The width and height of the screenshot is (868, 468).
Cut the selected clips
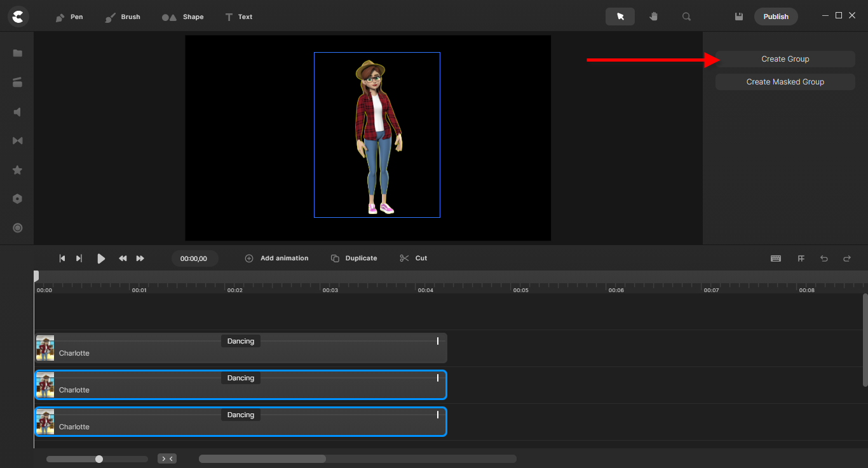[x=414, y=258]
